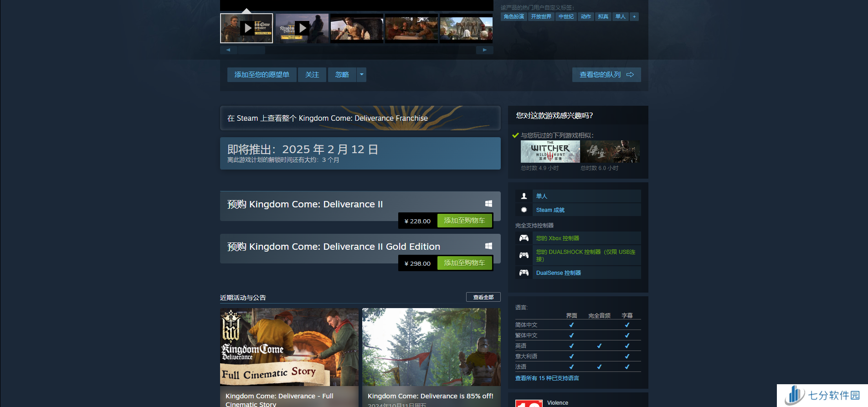
Task: Click 查看您的队列 button
Action: point(606,75)
